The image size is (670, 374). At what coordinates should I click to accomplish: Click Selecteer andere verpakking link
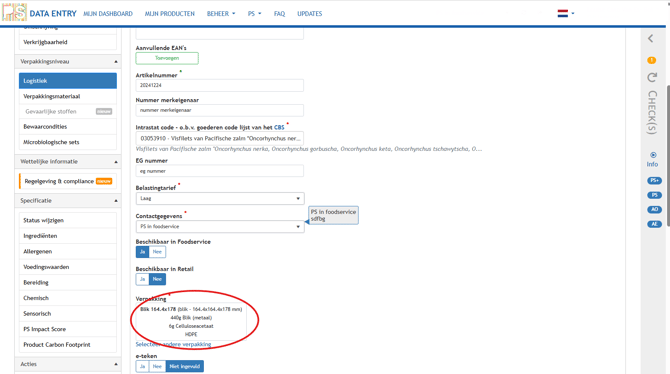(173, 344)
